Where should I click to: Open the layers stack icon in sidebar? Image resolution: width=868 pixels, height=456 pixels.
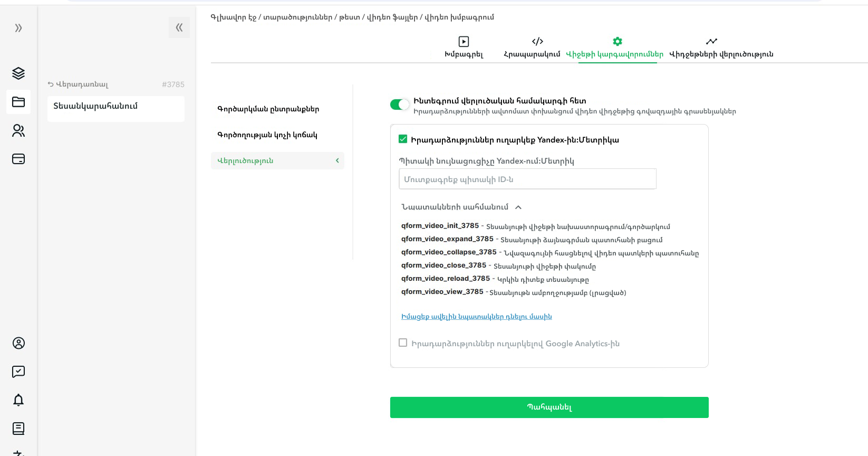(18, 73)
